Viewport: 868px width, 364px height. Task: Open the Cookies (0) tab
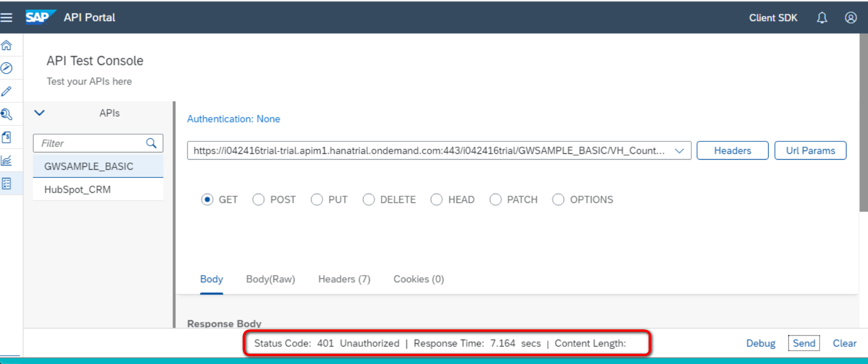(419, 279)
